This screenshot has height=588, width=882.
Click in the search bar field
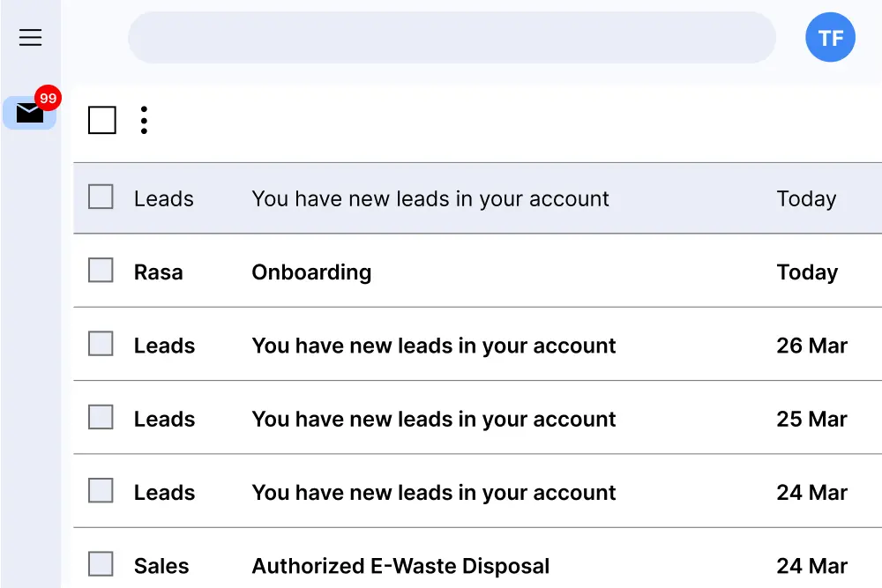point(452,38)
